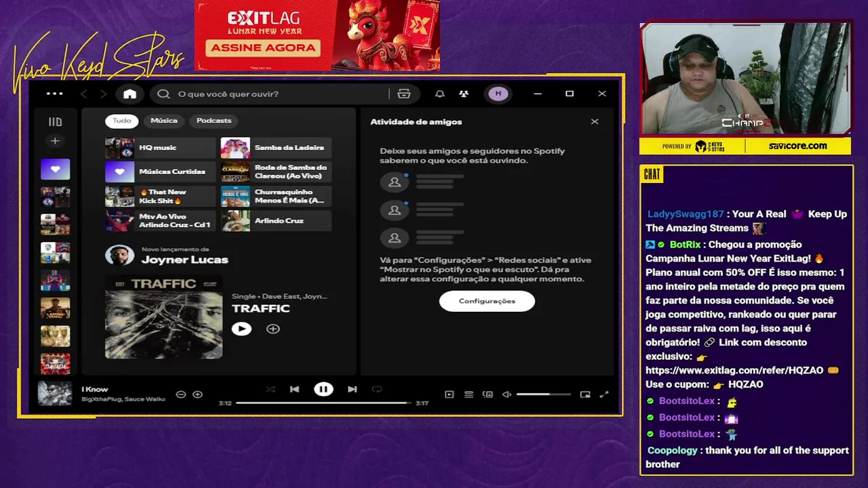This screenshot has height=488, width=868.
Task: Toggle shuffle playback
Action: 271,389
